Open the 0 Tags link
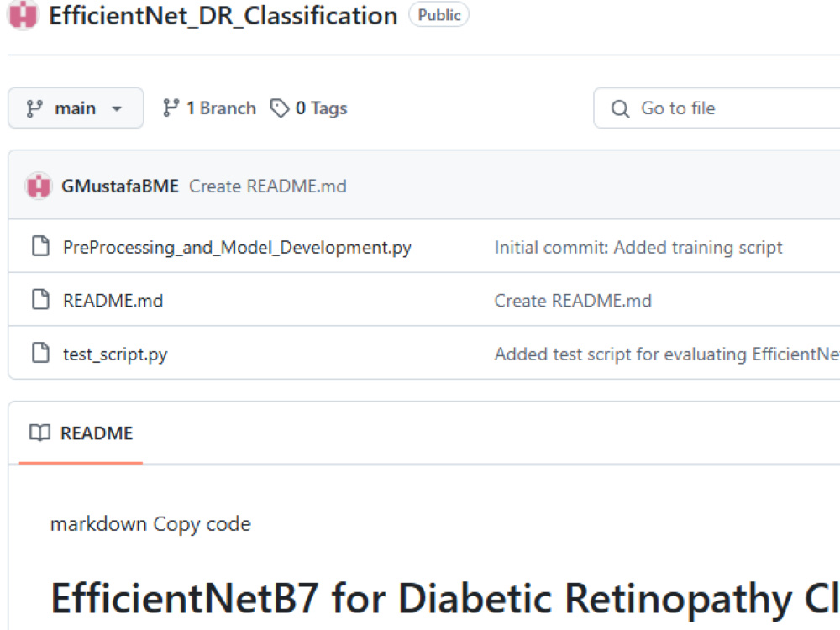Image resolution: width=840 pixels, height=630 pixels. coord(308,108)
